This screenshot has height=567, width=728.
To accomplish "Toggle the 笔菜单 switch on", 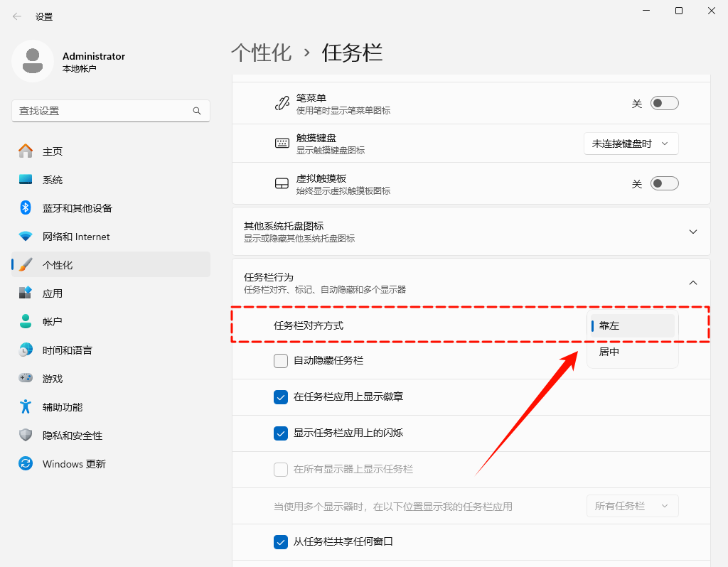I will (664, 102).
